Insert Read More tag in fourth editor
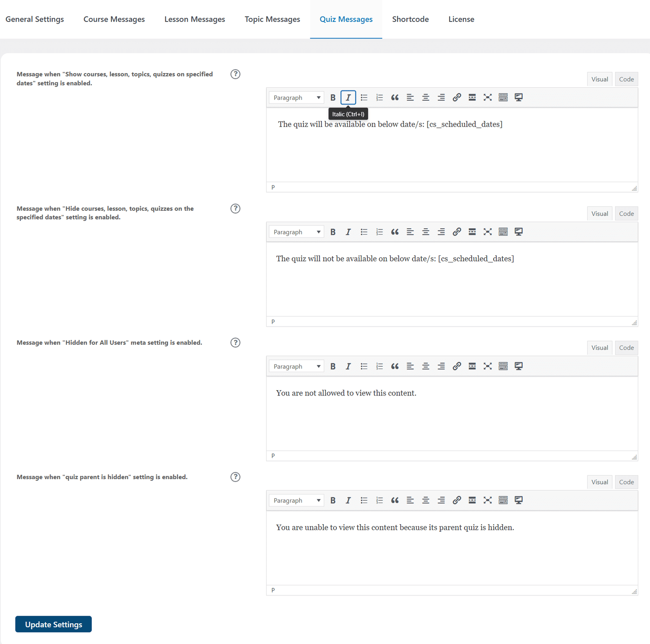 point(472,500)
